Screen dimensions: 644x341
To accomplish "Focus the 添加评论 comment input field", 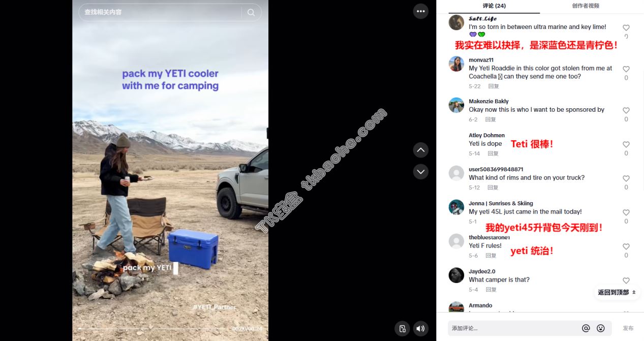I will [x=512, y=328].
